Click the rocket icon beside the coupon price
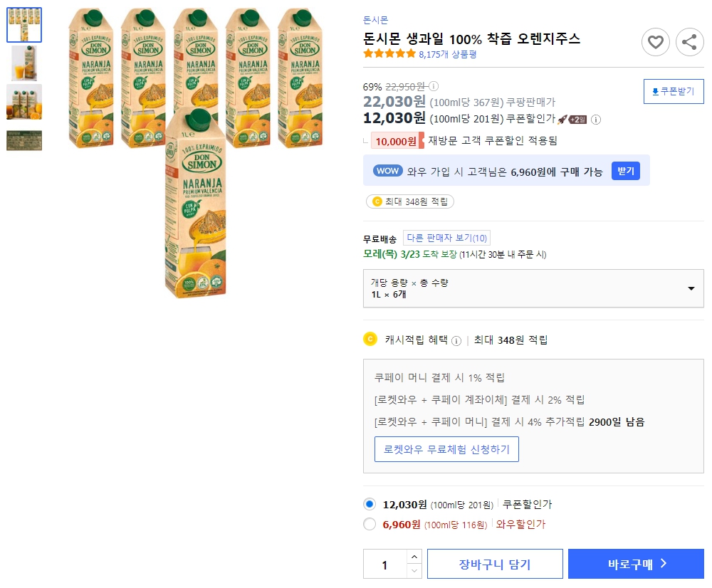The image size is (712, 588). tap(561, 120)
